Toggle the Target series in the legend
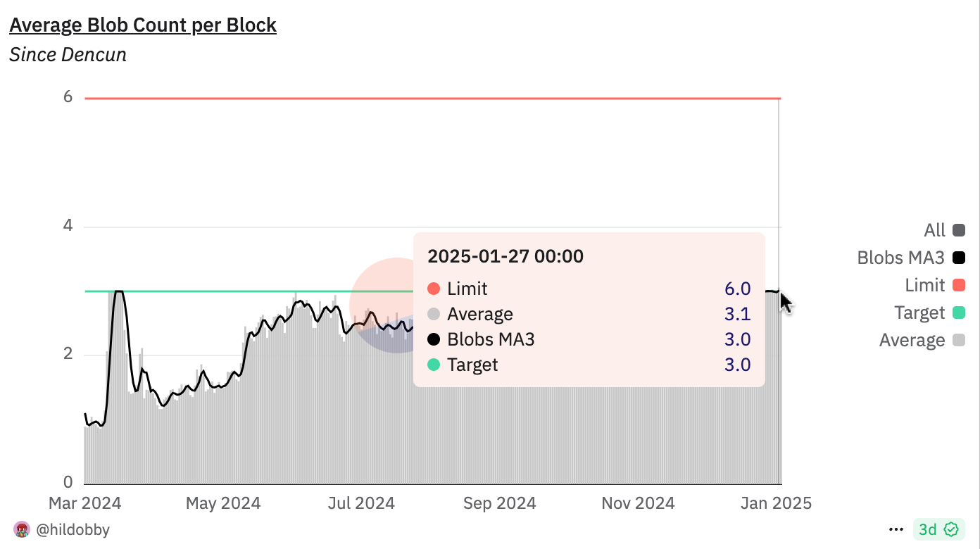Image resolution: width=980 pixels, height=549 pixels. pyautogui.click(x=958, y=313)
